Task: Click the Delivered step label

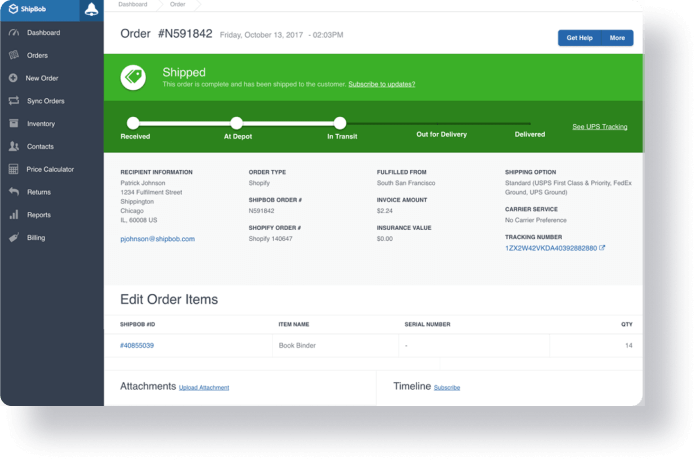Action: coord(529,134)
